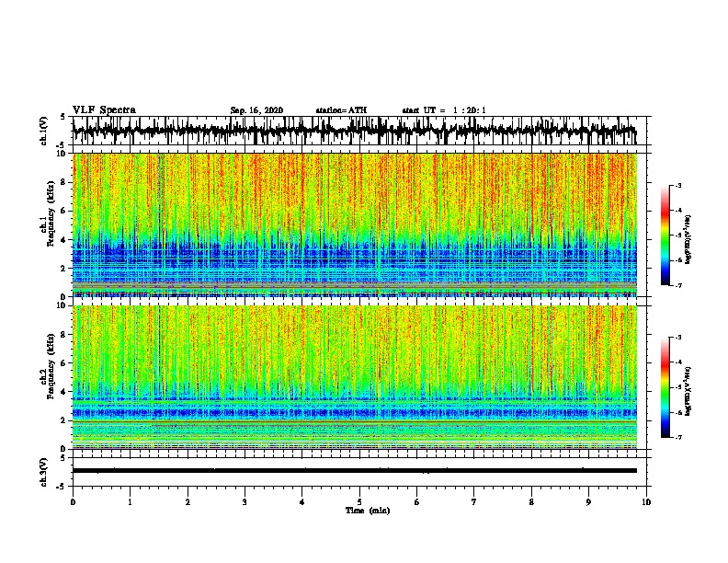The image size is (728, 563).
Task: Click the ch.1 color bar log(PSD) label
Action: [688, 239]
